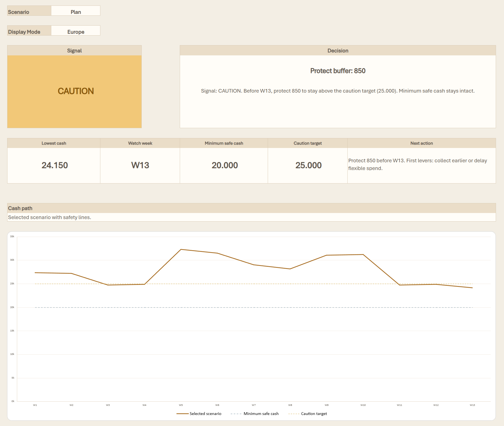Click the Signal header
This screenshot has height=426, width=504.
[74, 51]
